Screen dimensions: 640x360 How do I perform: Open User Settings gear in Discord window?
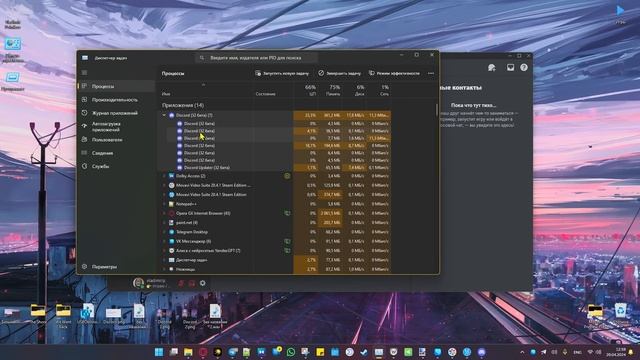[202, 283]
